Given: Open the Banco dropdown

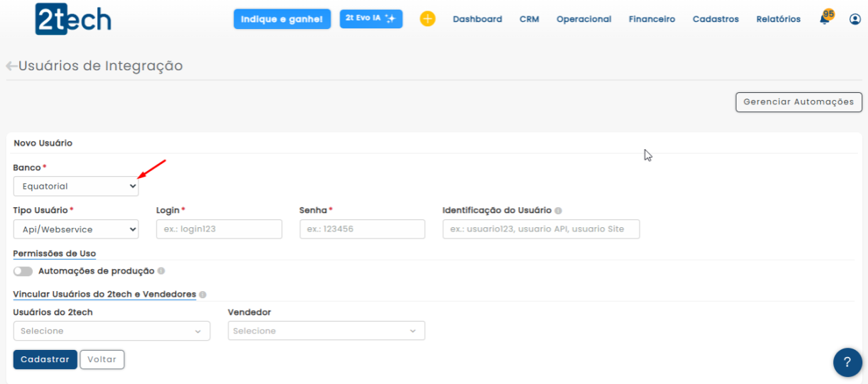Looking at the screenshot, I should (x=76, y=187).
